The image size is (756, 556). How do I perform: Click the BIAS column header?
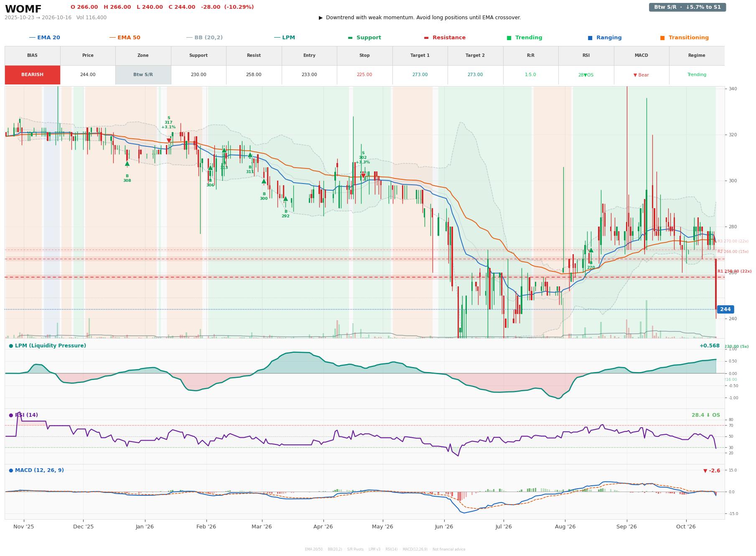[33, 56]
